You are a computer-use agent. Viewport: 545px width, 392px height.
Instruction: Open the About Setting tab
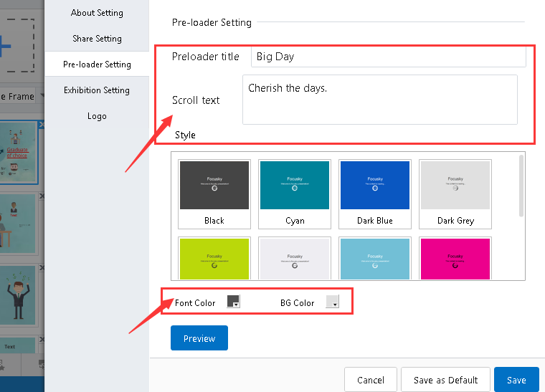(x=97, y=13)
